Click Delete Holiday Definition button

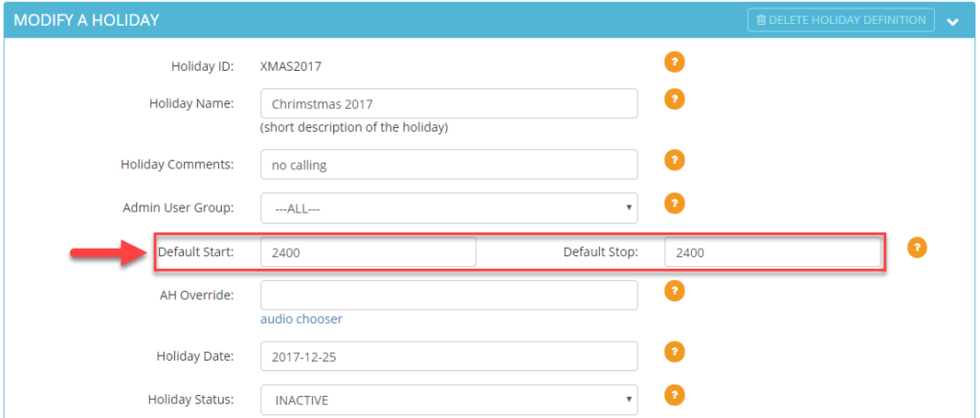click(841, 20)
